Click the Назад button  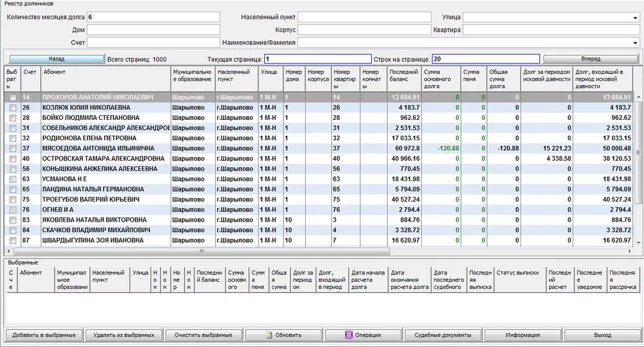pyautogui.click(x=56, y=59)
